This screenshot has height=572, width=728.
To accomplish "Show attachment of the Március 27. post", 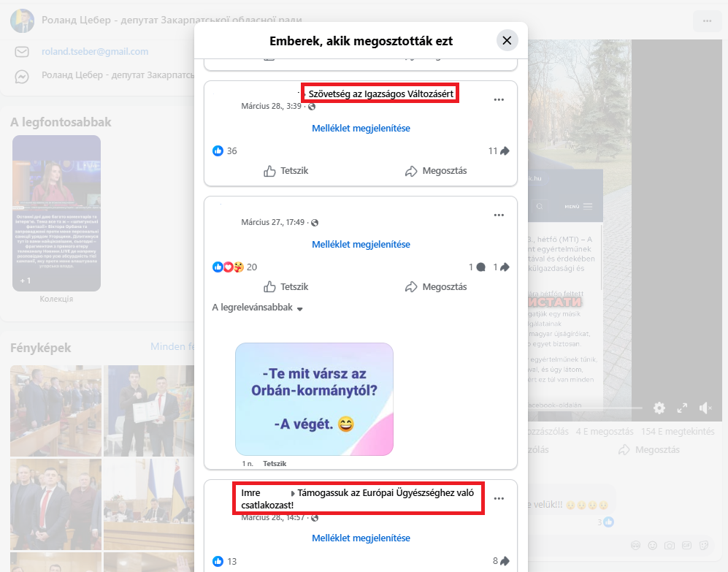I will pyautogui.click(x=361, y=245).
